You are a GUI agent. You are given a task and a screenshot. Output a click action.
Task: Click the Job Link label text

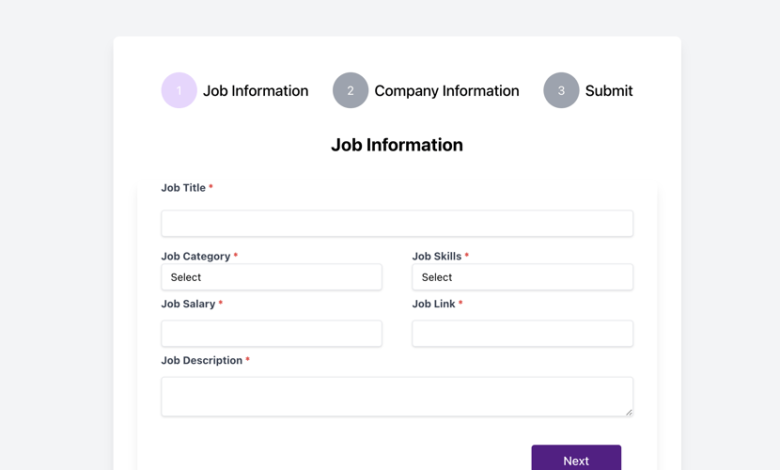point(433,304)
